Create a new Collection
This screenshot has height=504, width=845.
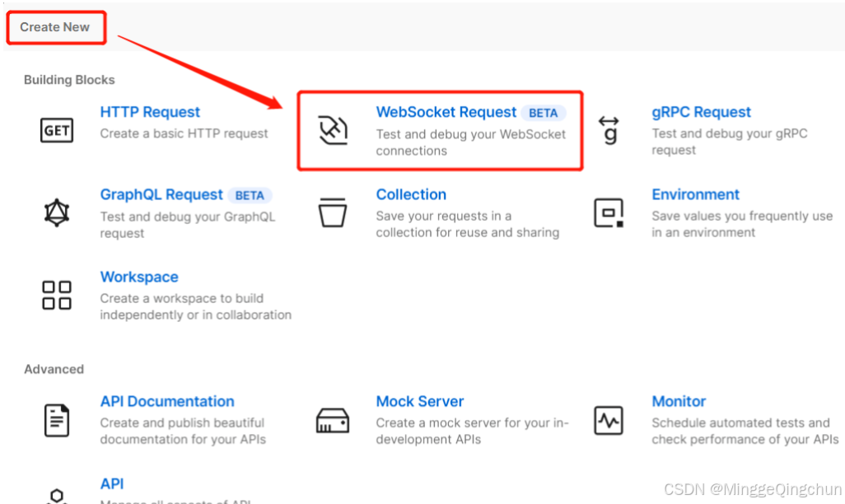point(411,194)
